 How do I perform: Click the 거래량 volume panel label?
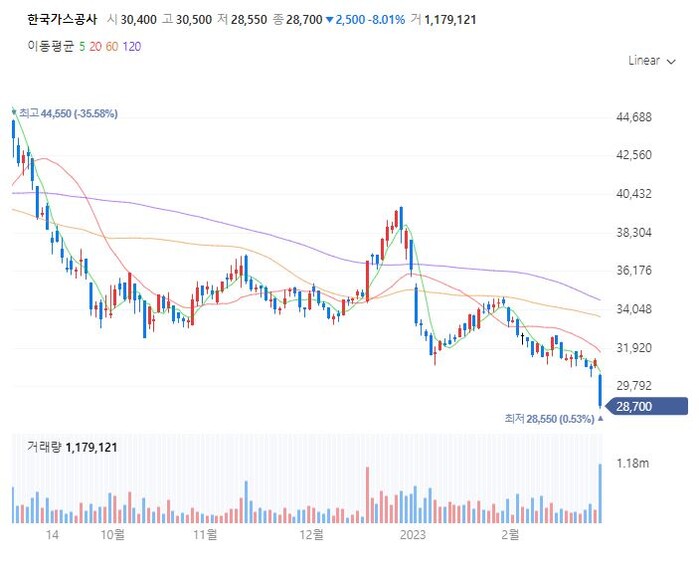(71, 447)
